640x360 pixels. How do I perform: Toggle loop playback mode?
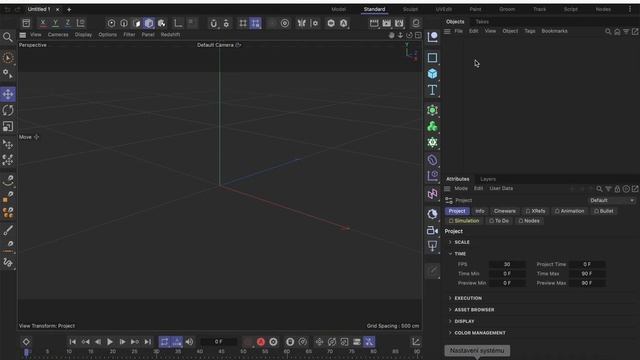[164, 342]
